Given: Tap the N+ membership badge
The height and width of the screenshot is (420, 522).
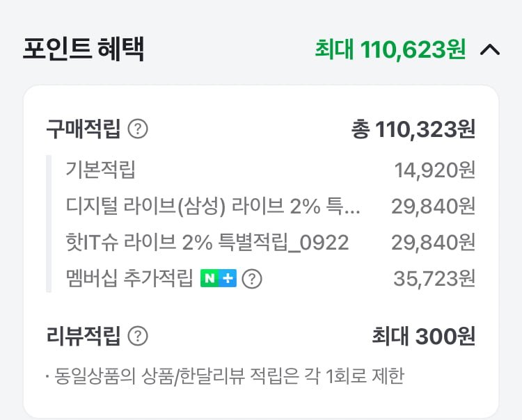Looking at the screenshot, I should click(x=219, y=278).
